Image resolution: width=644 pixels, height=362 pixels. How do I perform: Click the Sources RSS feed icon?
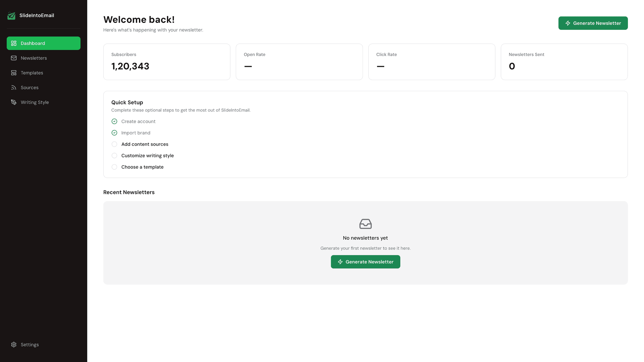[x=14, y=87]
